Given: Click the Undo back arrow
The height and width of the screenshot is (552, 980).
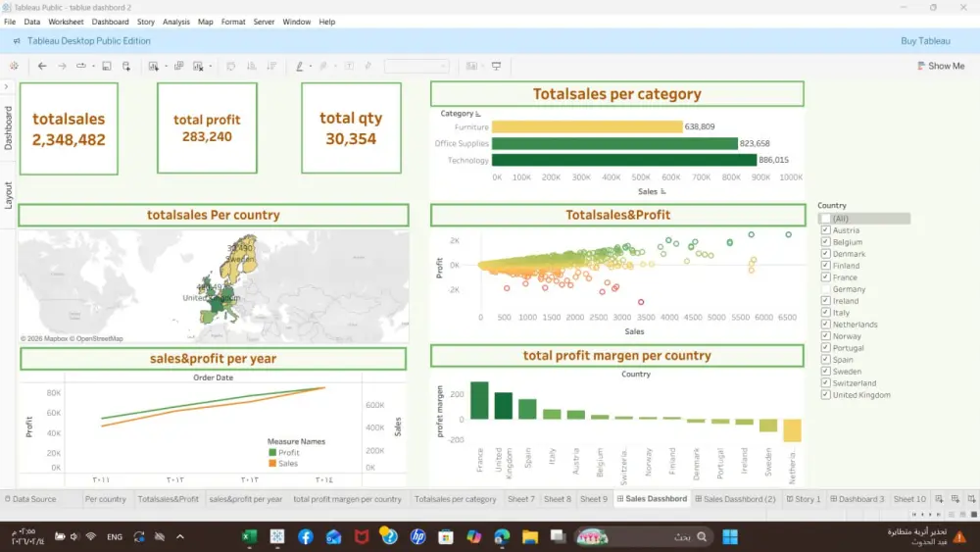Looking at the screenshot, I should tap(42, 66).
